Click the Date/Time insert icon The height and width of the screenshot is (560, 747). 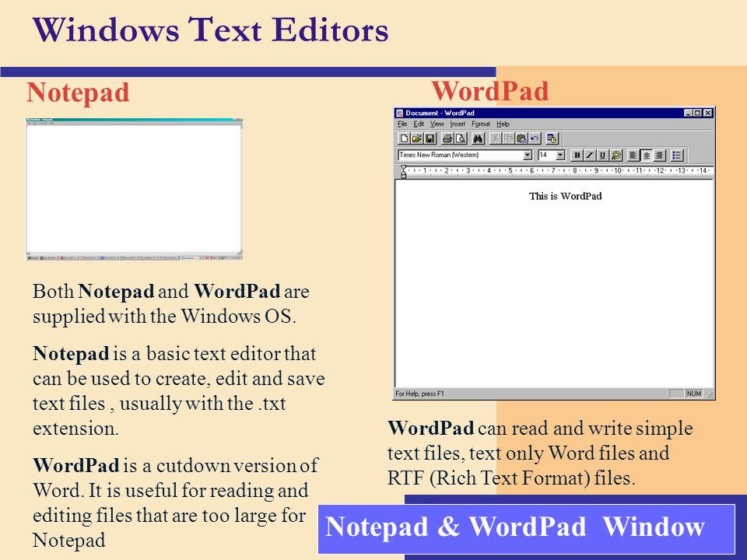552,138
